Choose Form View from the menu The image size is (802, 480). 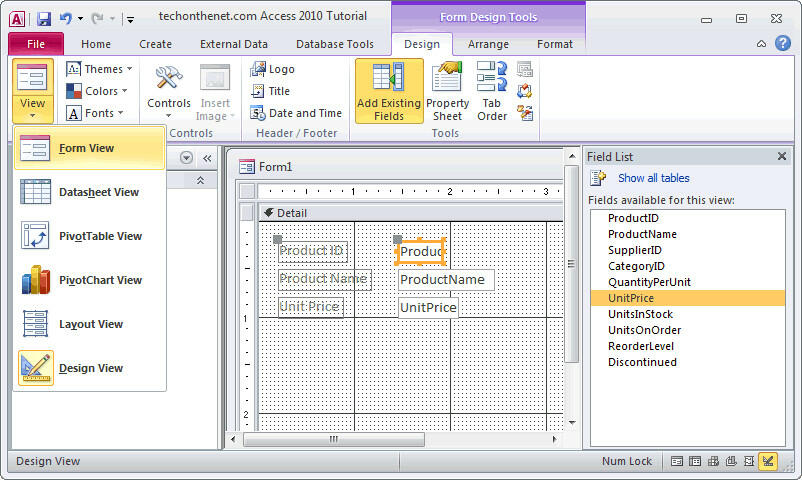pos(90,148)
